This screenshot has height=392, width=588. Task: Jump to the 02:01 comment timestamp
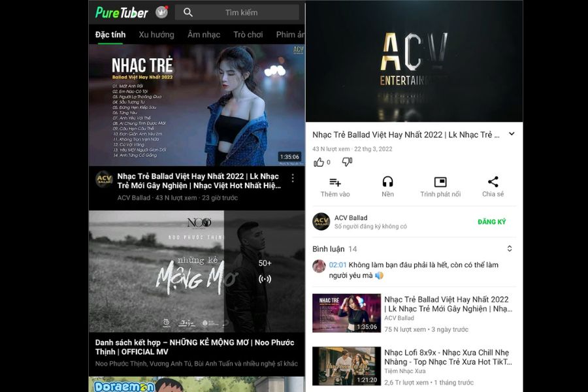pos(338,265)
